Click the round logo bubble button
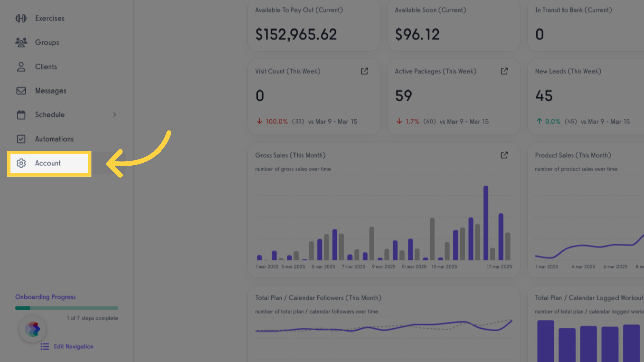This screenshot has width=644, height=362. point(33,329)
